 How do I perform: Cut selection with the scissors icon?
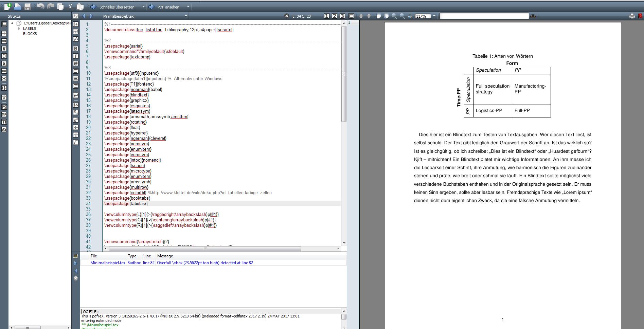click(70, 6)
